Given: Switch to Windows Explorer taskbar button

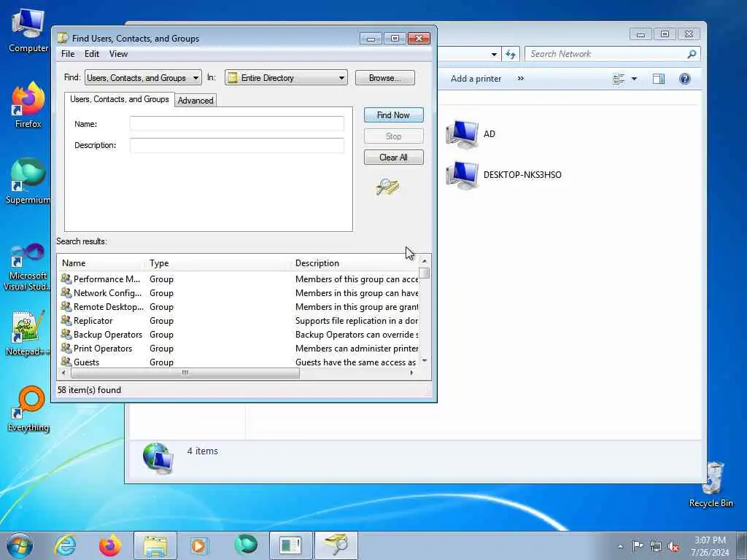Looking at the screenshot, I should [155, 545].
